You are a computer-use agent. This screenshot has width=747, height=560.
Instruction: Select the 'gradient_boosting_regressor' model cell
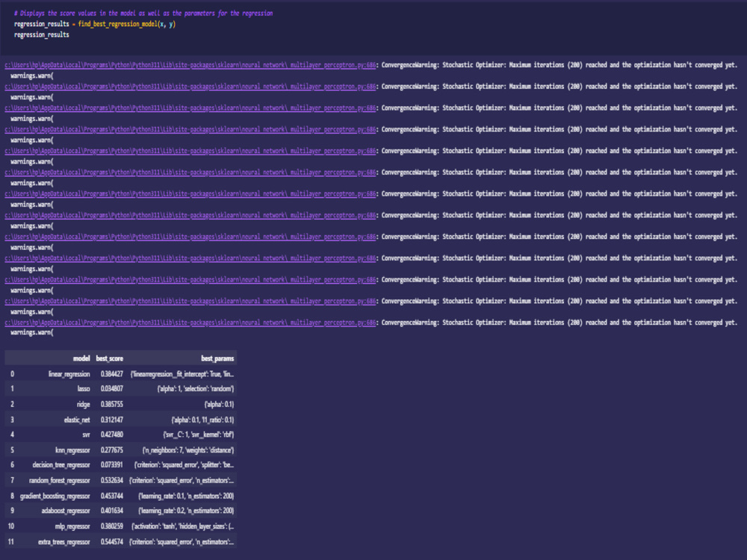[x=55, y=497]
